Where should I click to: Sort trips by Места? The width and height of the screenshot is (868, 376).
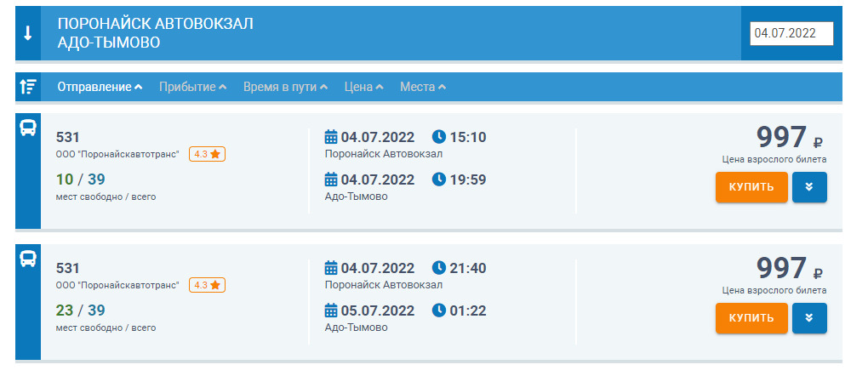click(423, 87)
